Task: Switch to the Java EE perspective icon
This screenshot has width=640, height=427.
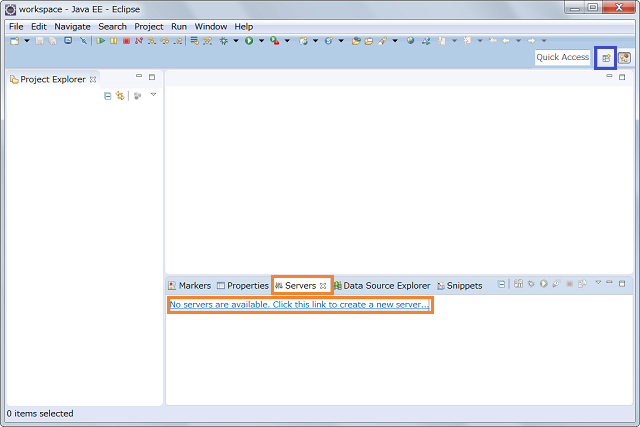Action: point(624,58)
